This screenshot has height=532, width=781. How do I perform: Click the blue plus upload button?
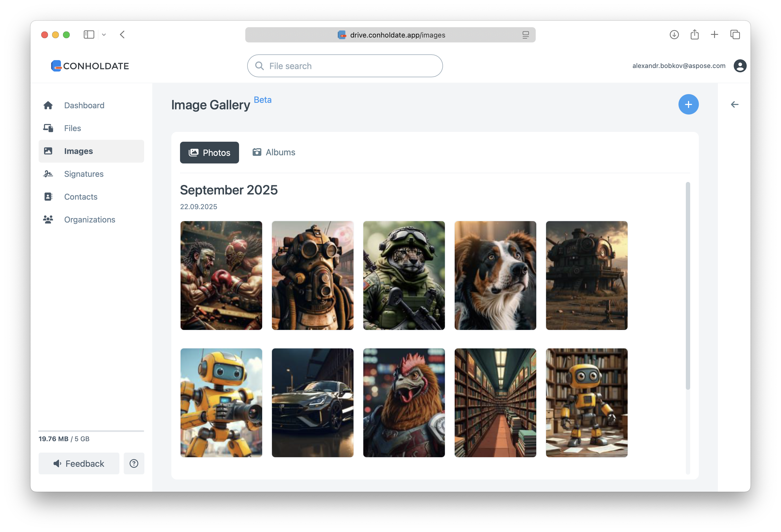[688, 104]
